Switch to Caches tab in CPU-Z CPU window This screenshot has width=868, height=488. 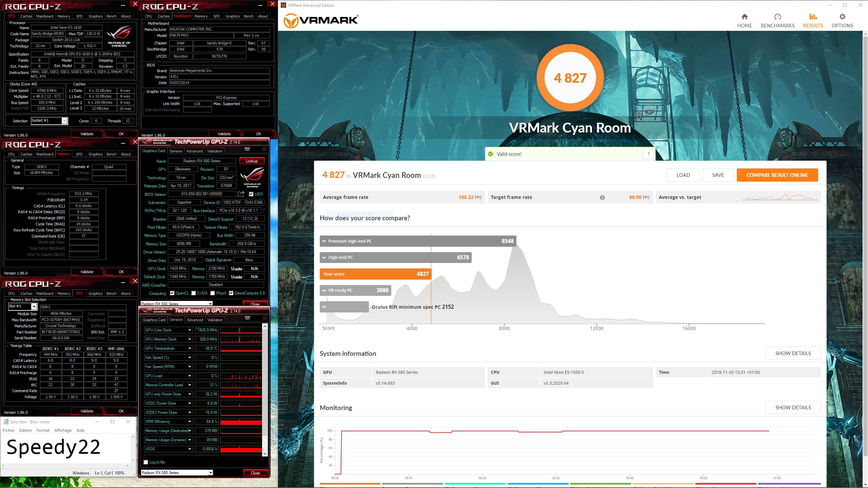click(26, 16)
